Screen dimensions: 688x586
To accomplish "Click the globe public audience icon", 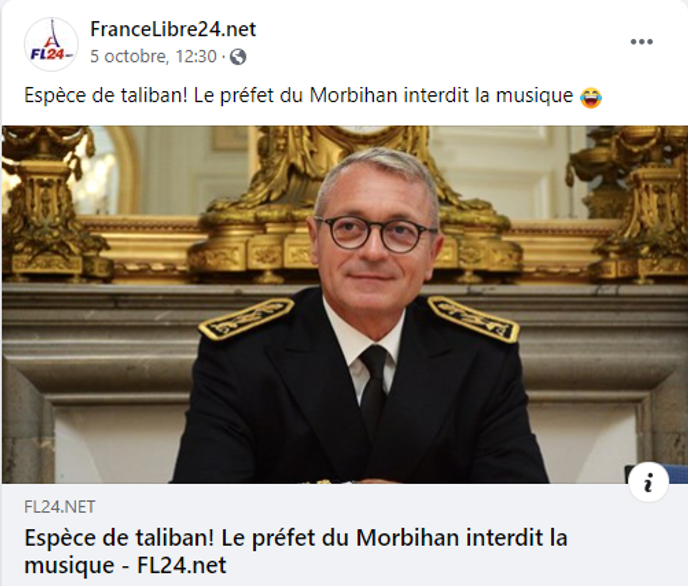I will [238, 57].
